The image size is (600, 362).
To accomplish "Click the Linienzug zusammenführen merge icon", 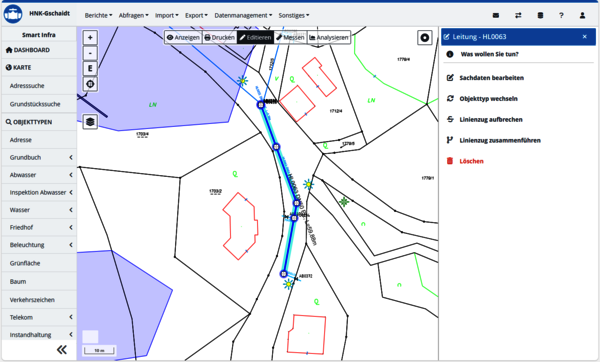I will pos(450,140).
